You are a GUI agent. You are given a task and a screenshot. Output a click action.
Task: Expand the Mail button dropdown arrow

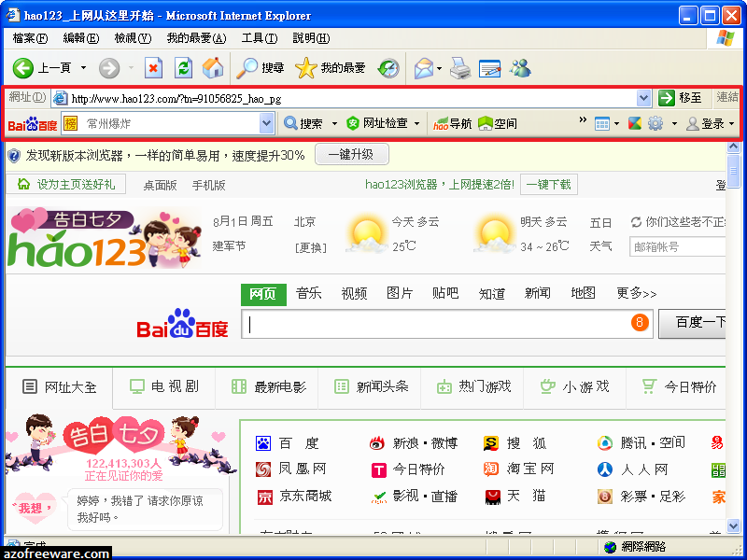(x=439, y=68)
